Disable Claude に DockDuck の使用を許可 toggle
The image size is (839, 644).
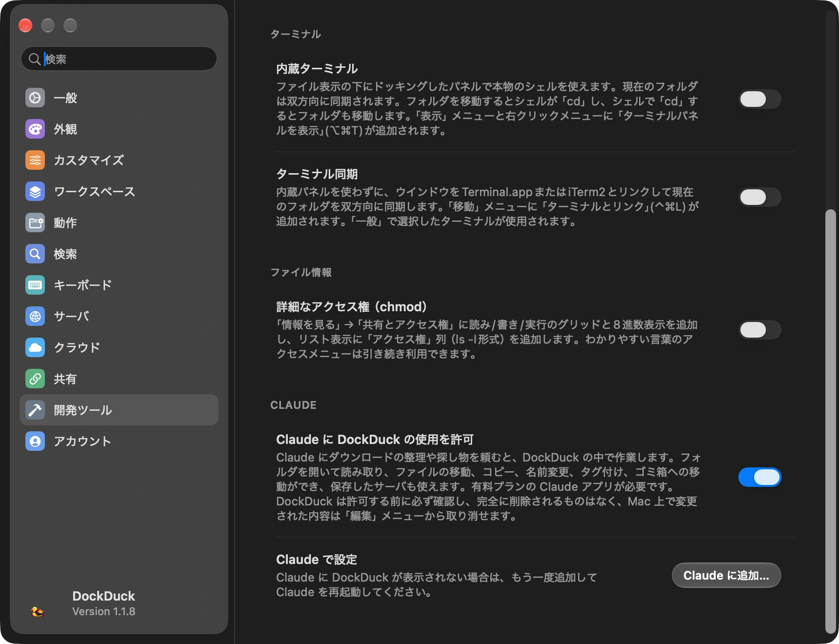(759, 477)
